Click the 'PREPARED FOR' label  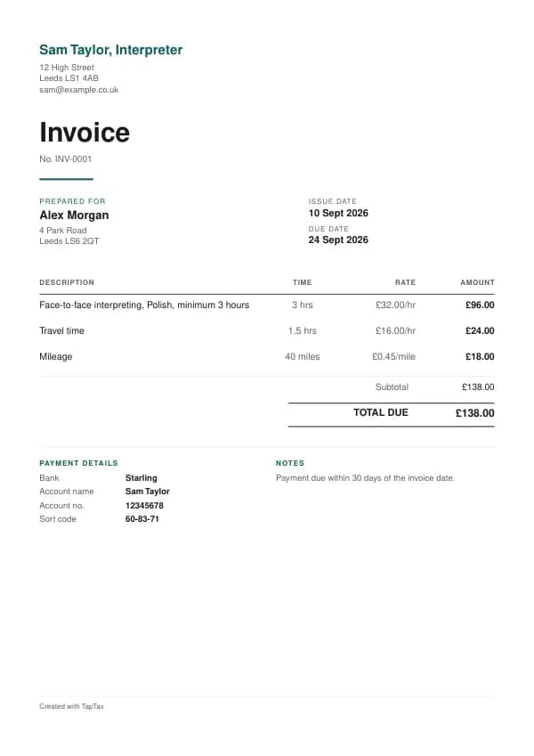click(72, 201)
